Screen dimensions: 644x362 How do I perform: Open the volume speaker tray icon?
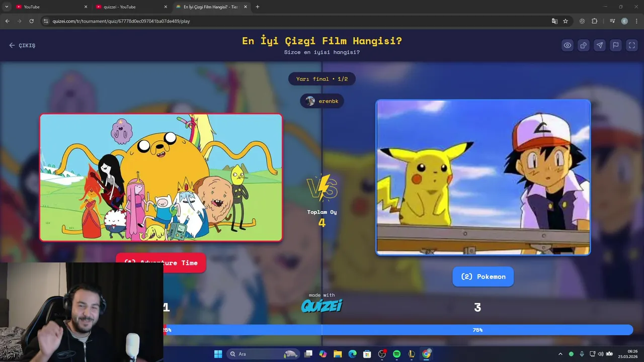(601, 354)
